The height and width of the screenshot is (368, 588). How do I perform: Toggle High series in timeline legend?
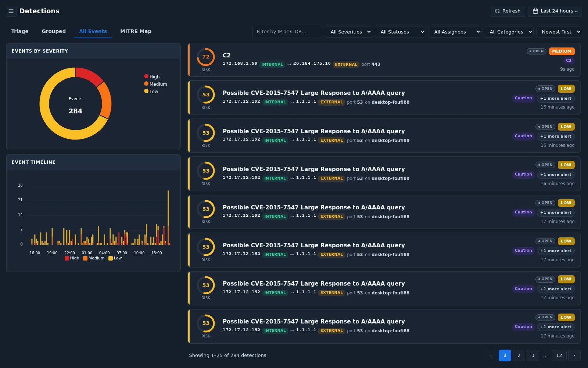pyautogui.click(x=72, y=258)
